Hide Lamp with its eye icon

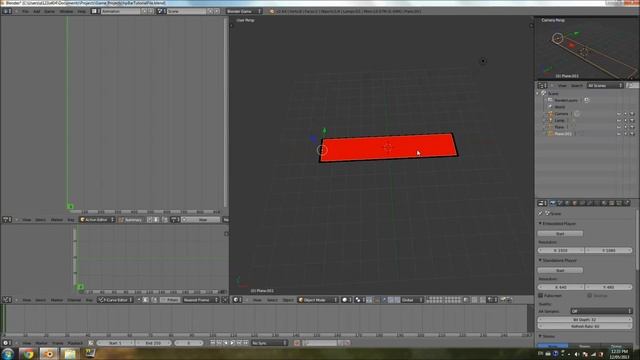(x=619, y=120)
